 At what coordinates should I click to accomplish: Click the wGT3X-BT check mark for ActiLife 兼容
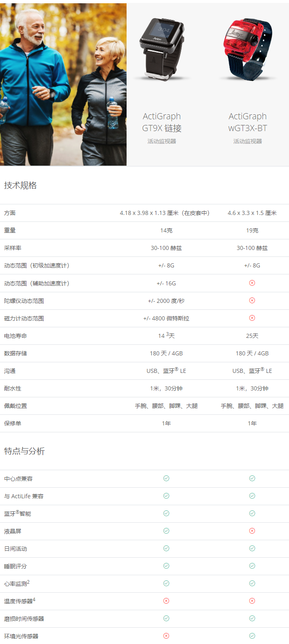coord(252,496)
